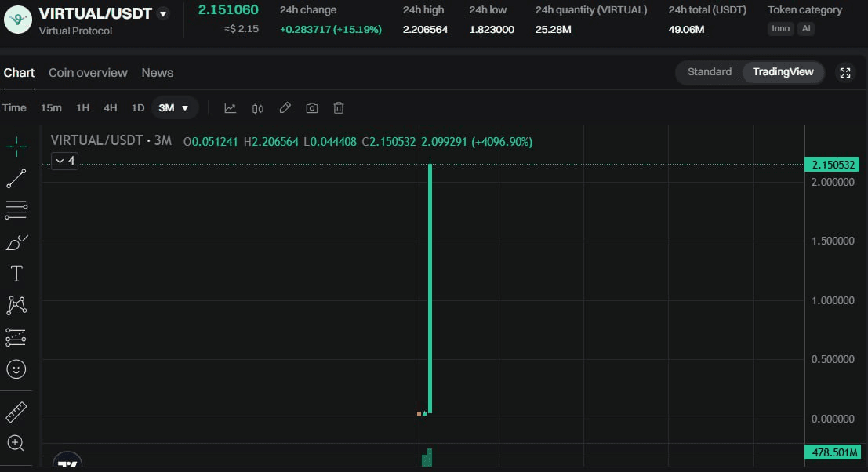Open the 3M timeframe dropdown
Screen dimensions: 868x472
(174, 108)
